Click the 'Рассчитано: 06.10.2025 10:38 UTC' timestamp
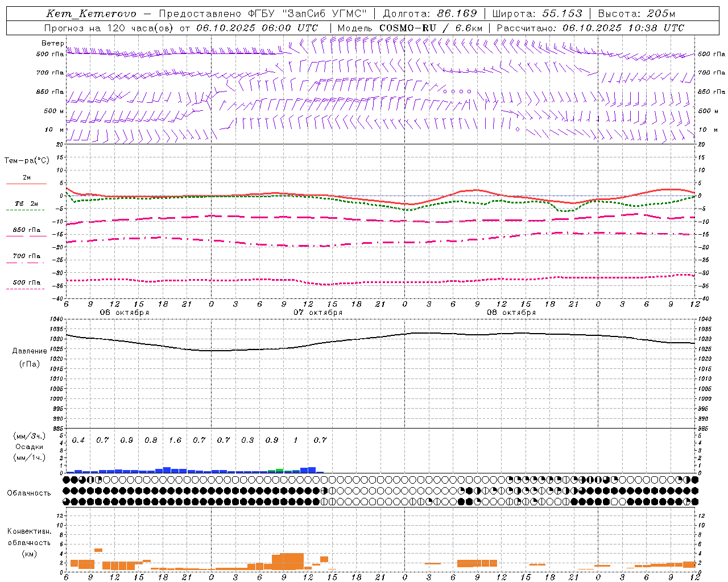This screenshot has height=582, width=728. click(590, 28)
